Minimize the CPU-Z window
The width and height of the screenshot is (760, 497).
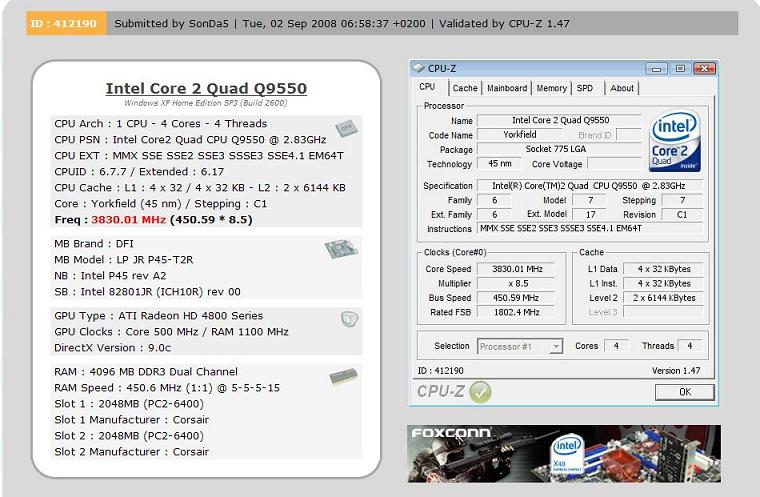[656, 69]
